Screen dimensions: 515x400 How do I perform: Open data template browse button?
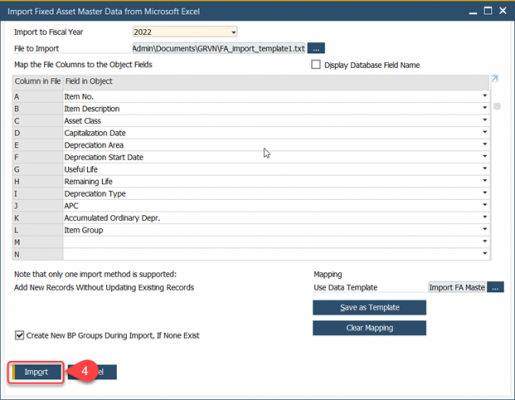point(495,287)
